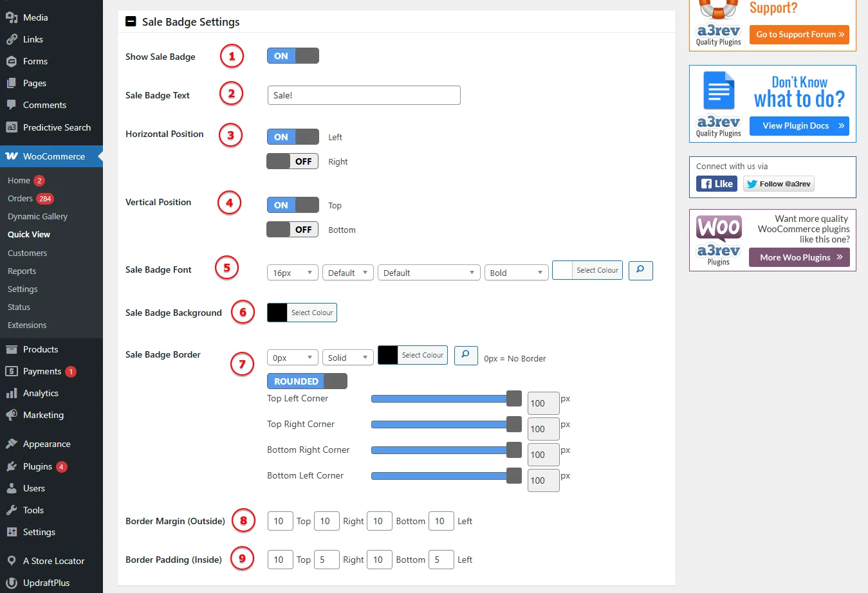Click the WooCommerce icon in sidebar
Image resolution: width=868 pixels, height=593 pixels.
12,156
